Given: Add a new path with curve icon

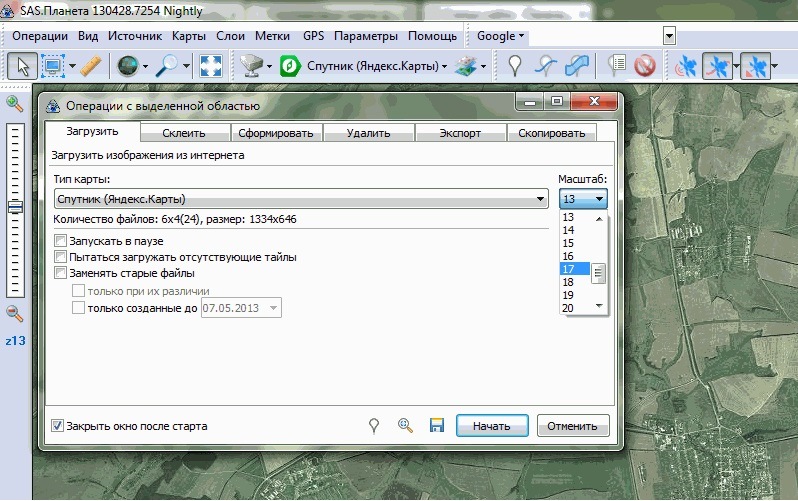Looking at the screenshot, I should 546,66.
